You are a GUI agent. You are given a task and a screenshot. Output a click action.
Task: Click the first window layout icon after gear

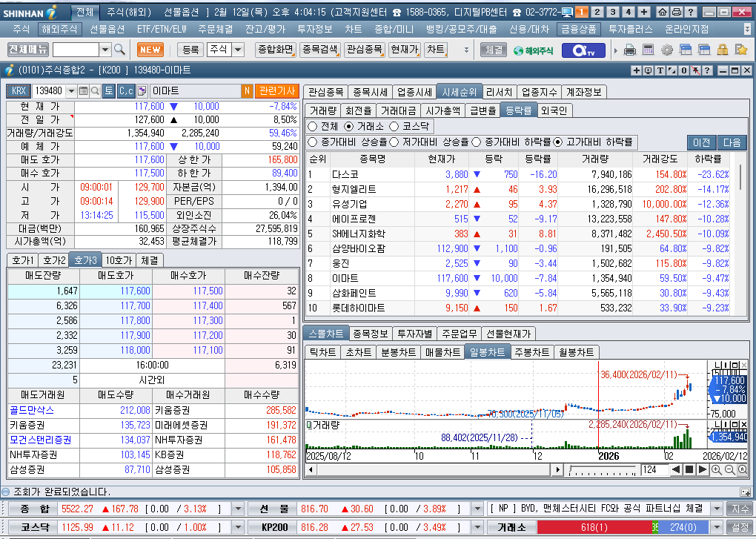685,50
